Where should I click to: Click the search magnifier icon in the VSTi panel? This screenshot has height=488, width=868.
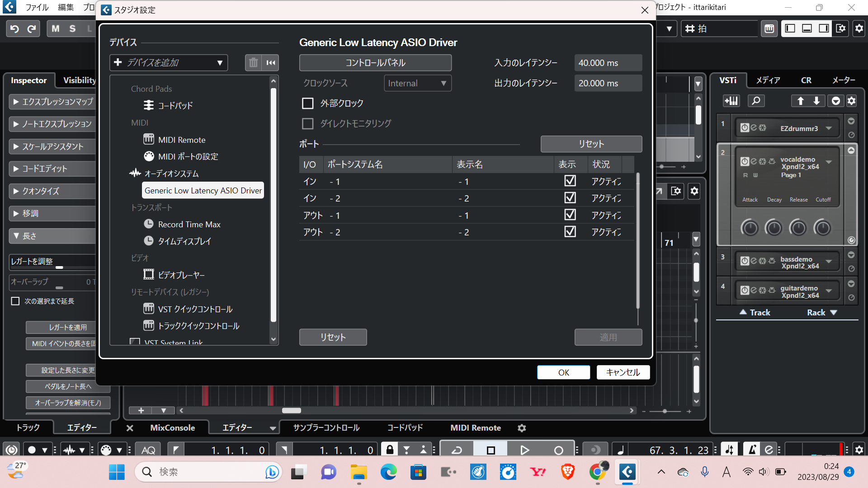(756, 101)
